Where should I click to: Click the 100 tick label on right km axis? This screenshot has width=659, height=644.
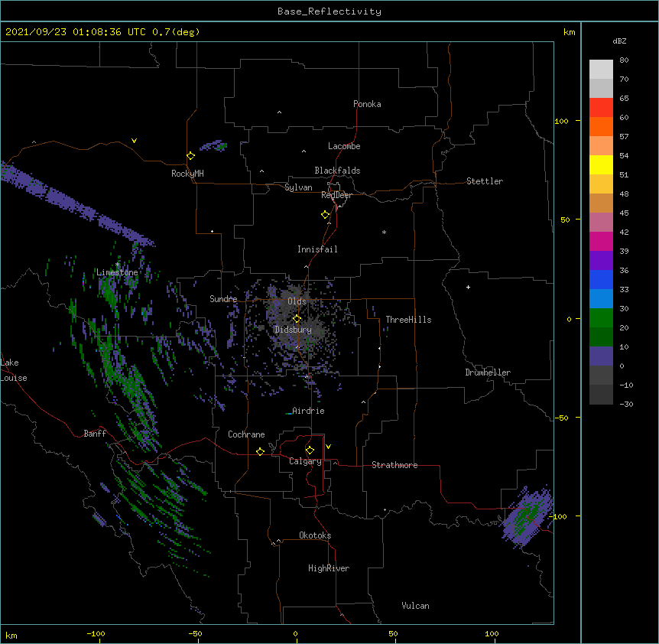pyautogui.click(x=561, y=121)
